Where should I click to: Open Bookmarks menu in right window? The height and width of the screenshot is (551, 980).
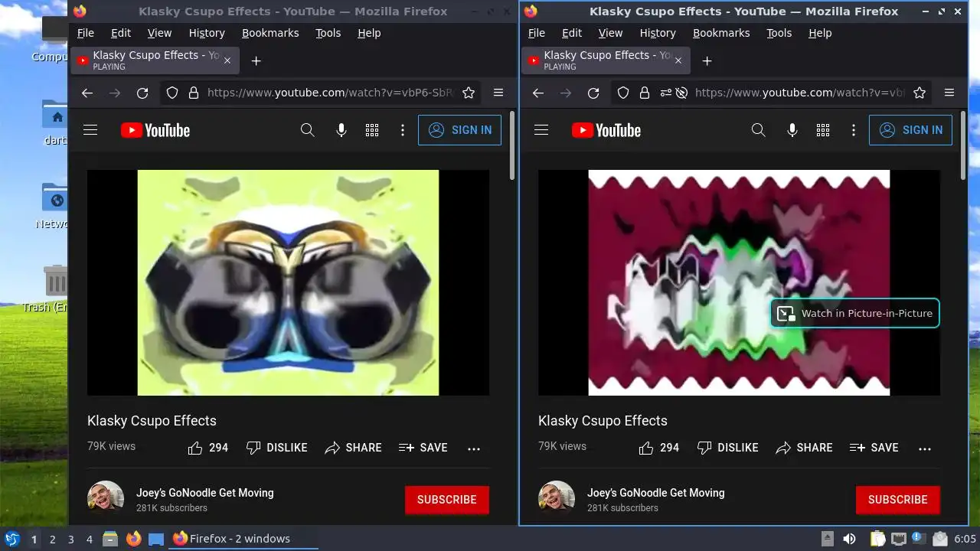click(721, 33)
